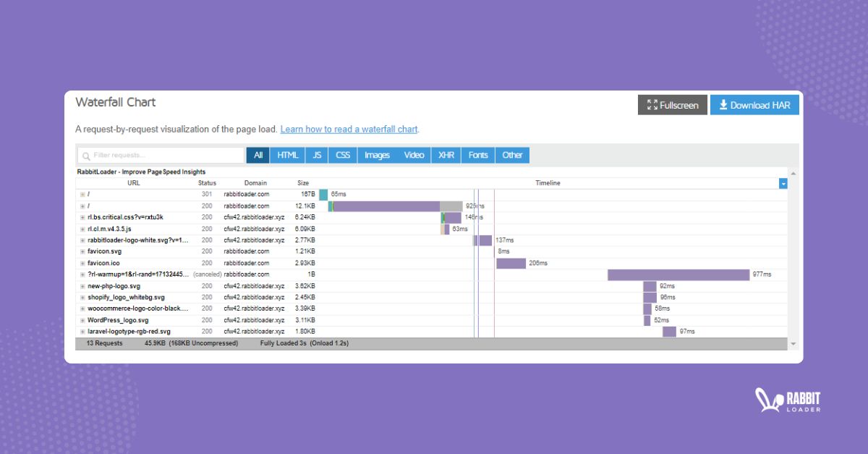
Task: Expand the rl.cl.m.v4.3.5.js request row
Action: [x=82, y=228]
